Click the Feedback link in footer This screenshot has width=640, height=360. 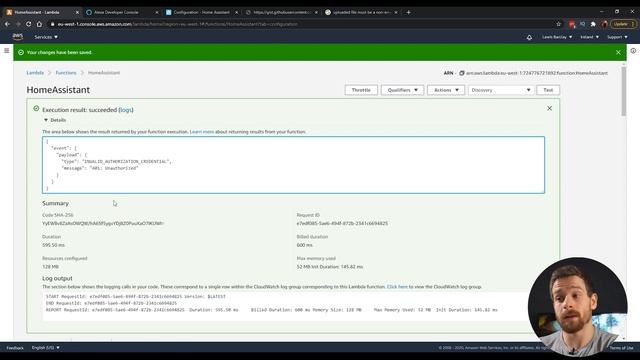click(15, 348)
